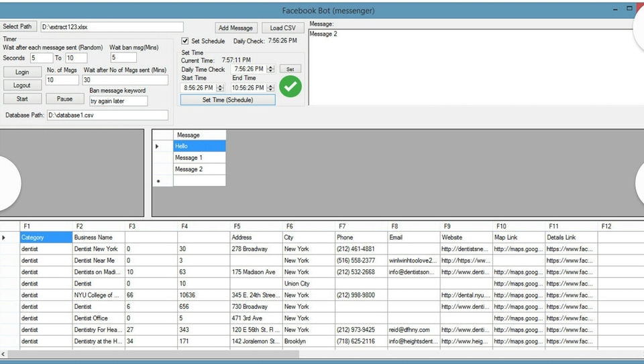The height and width of the screenshot is (364, 644).
Task: Click the Business Name cell
Action: (x=99, y=237)
